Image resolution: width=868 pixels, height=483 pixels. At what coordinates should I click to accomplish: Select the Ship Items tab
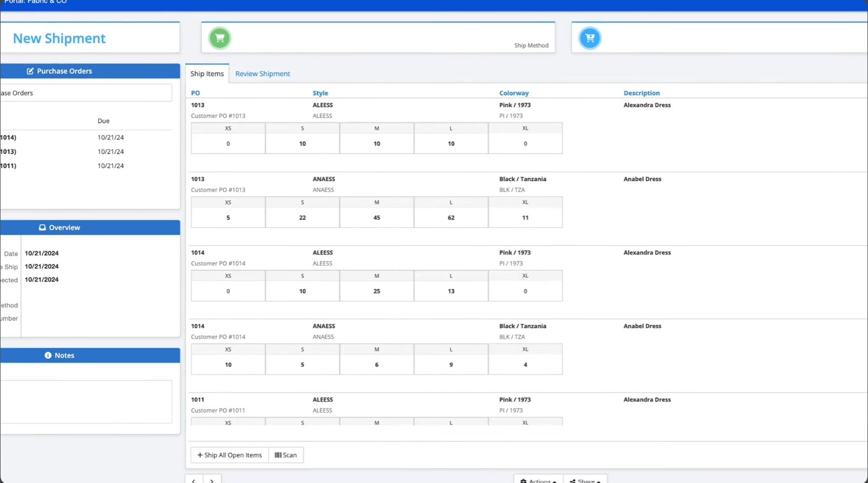click(207, 74)
